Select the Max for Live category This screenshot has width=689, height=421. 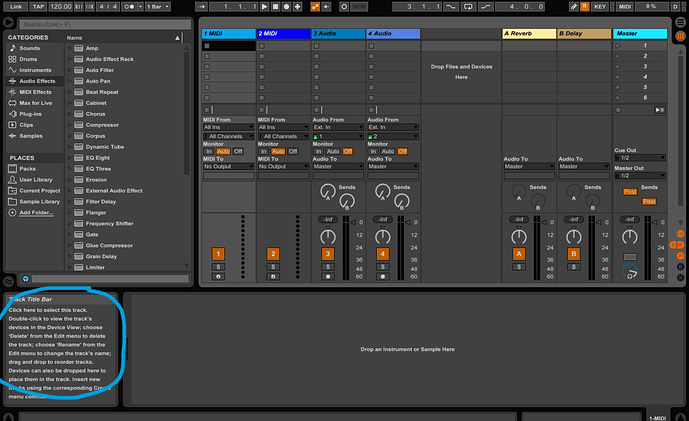pyautogui.click(x=36, y=103)
